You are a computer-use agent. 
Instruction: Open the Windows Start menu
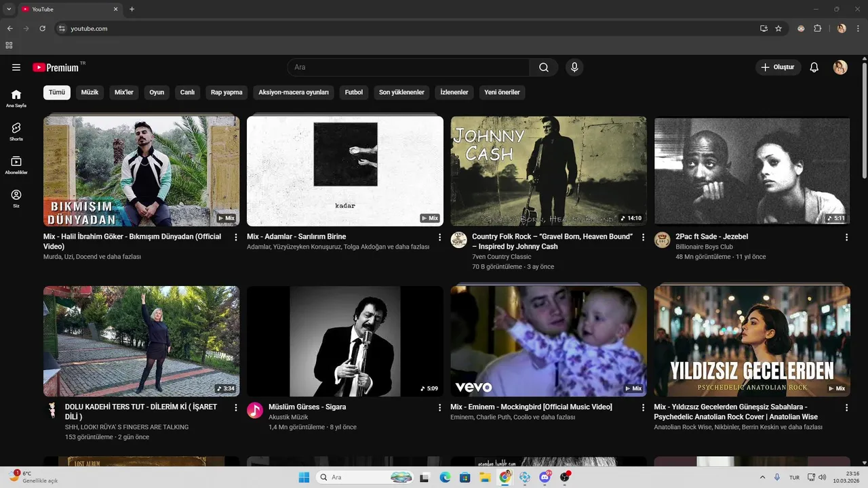point(304,477)
